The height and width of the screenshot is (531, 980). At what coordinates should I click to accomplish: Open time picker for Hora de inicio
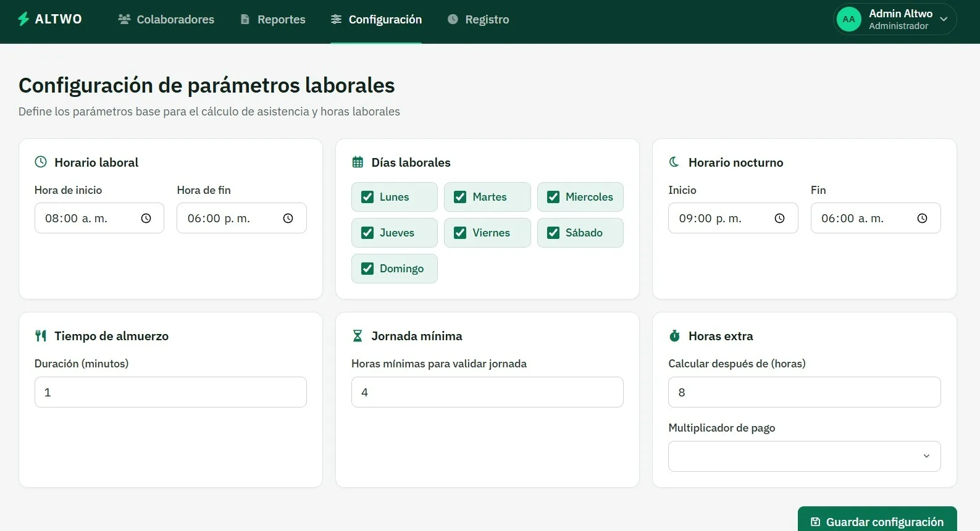pyautogui.click(x=146, y=218)
